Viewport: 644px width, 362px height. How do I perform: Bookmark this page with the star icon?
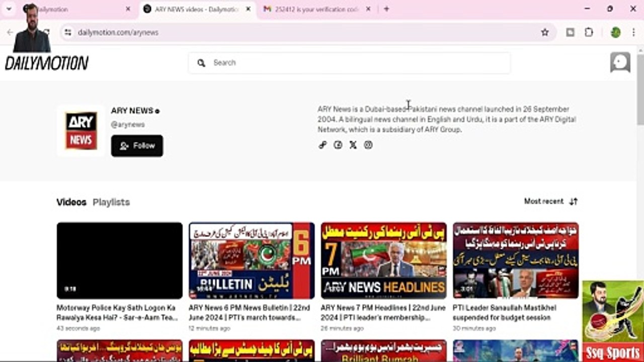[545, 32]
